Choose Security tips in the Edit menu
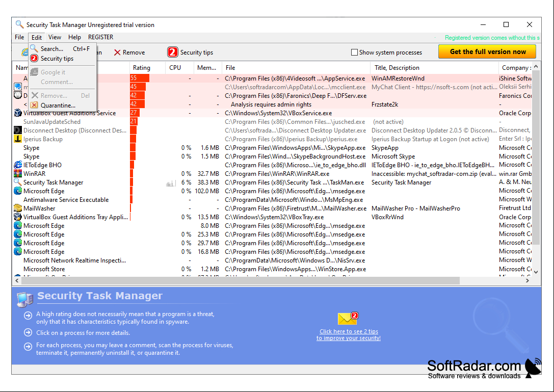This screenshot has width=554, height=392. [62, 59]
